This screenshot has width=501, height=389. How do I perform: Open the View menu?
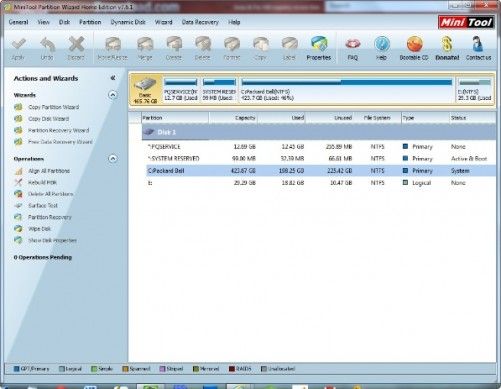[x=43, y=22]
